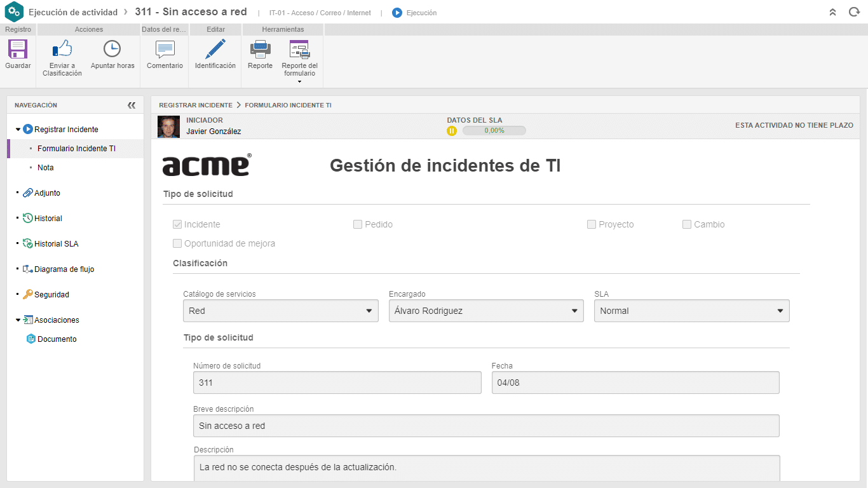Collapse the Asociaciones tree arrow
The image size is (868, 488).
tap(18, 320)
